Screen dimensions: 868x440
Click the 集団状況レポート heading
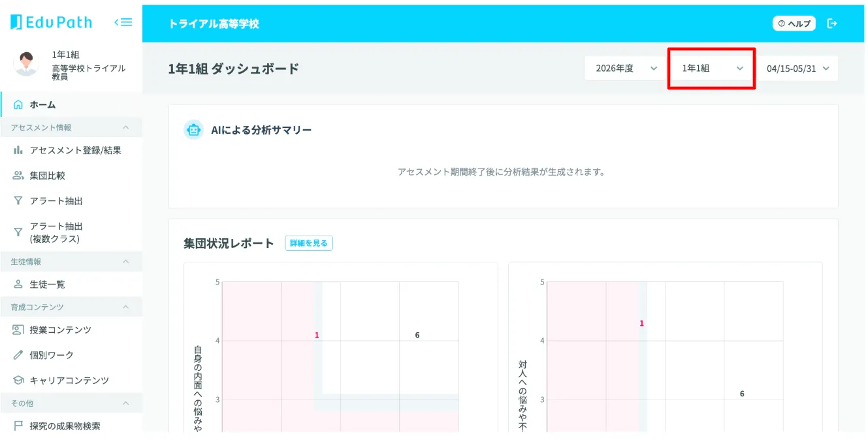229,243
